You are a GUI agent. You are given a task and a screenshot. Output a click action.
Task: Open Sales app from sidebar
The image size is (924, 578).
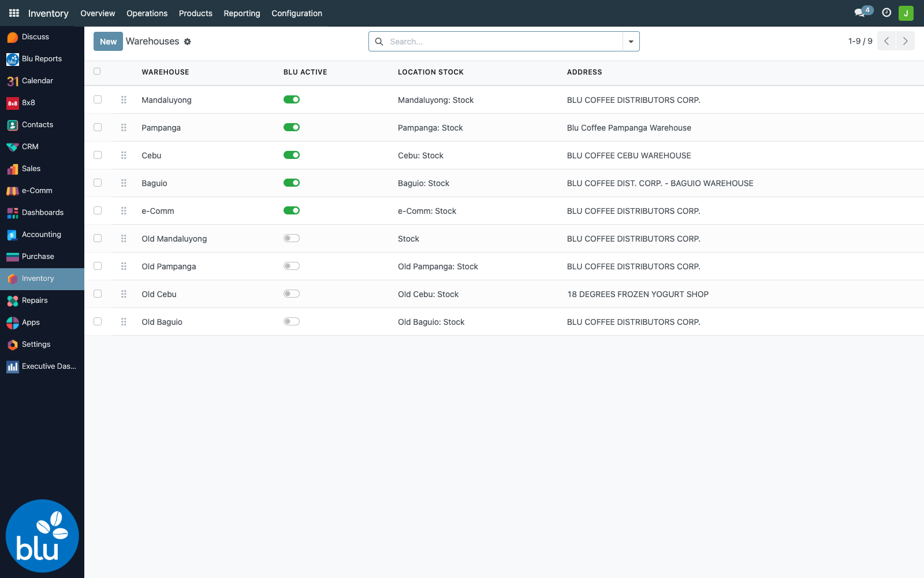[x=42, y=169]
